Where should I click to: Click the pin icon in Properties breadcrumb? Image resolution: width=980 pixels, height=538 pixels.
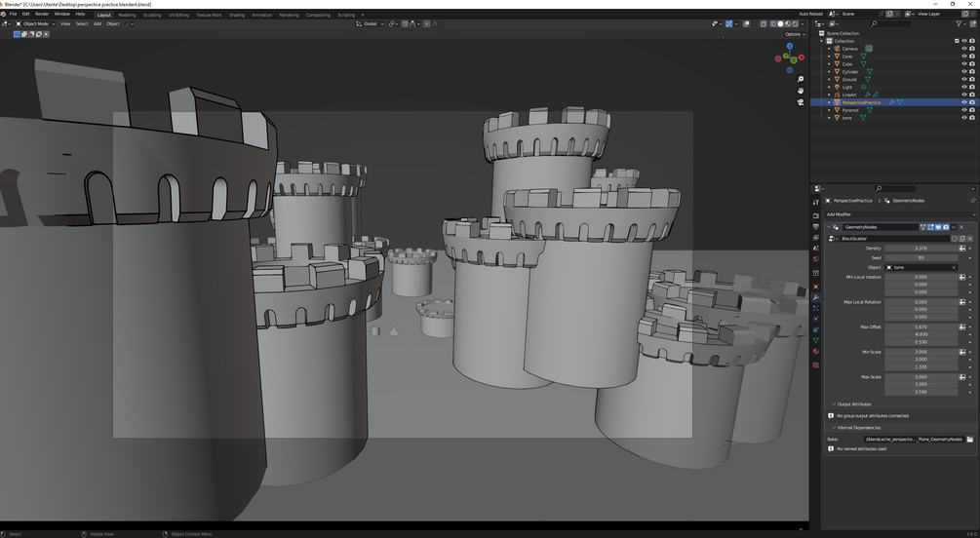[x=972, y=201]
